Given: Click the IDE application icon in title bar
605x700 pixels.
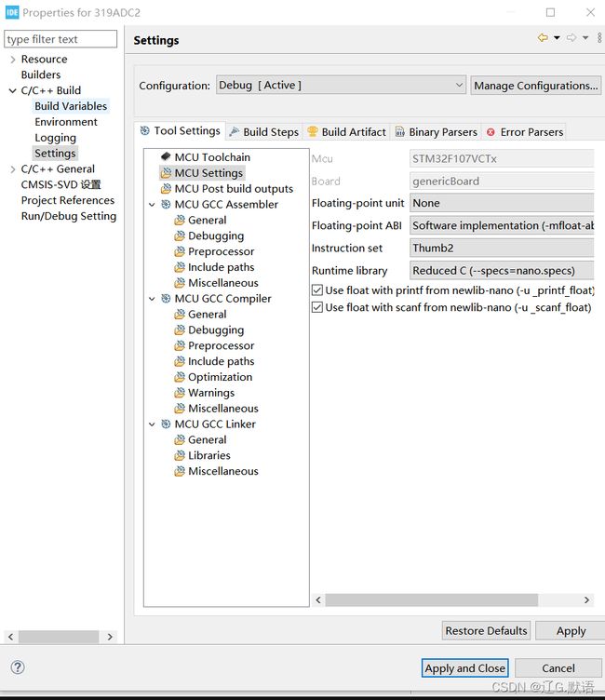Looking at the screenshot, I should pyautogui.click(x=12, y=12).
